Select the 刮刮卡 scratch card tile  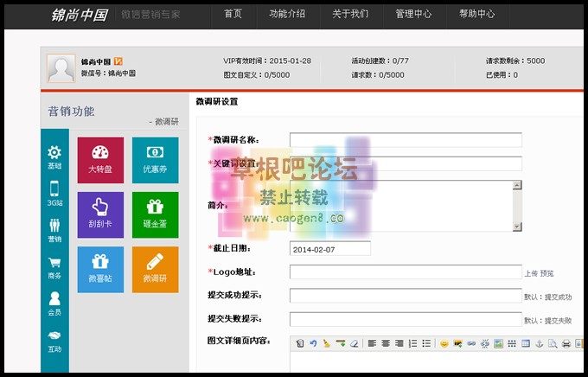pyautogui.click(x=100, y=215)
